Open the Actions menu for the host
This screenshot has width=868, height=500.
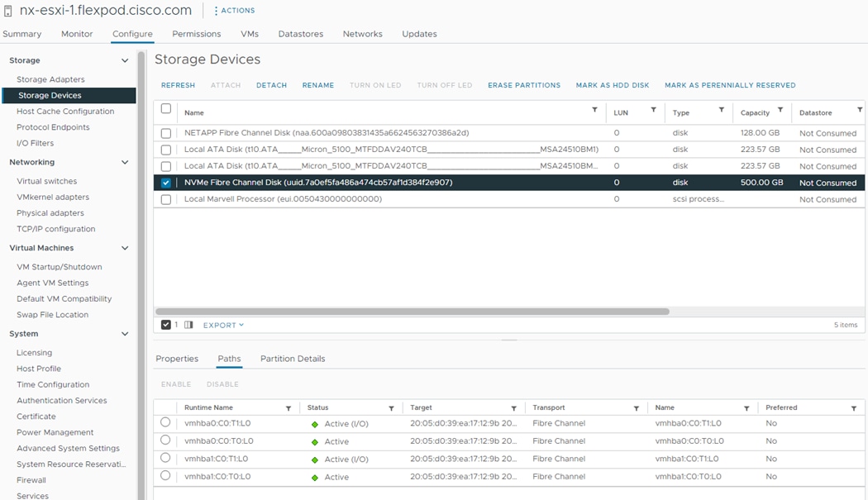click(x=234, y=11)
